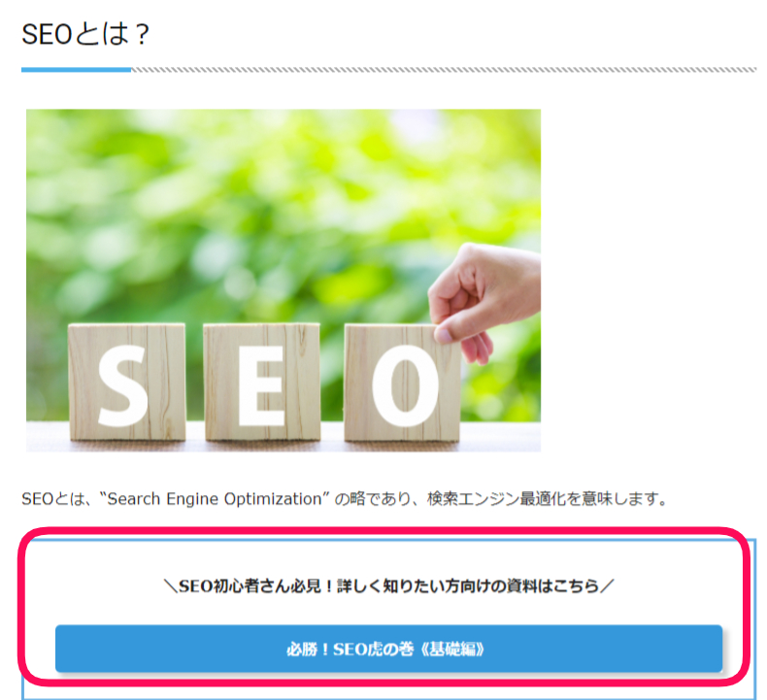Click the wooden block with letter S
Image resolution: width=767 pixels, height=700 pixels.
[126, 383]
